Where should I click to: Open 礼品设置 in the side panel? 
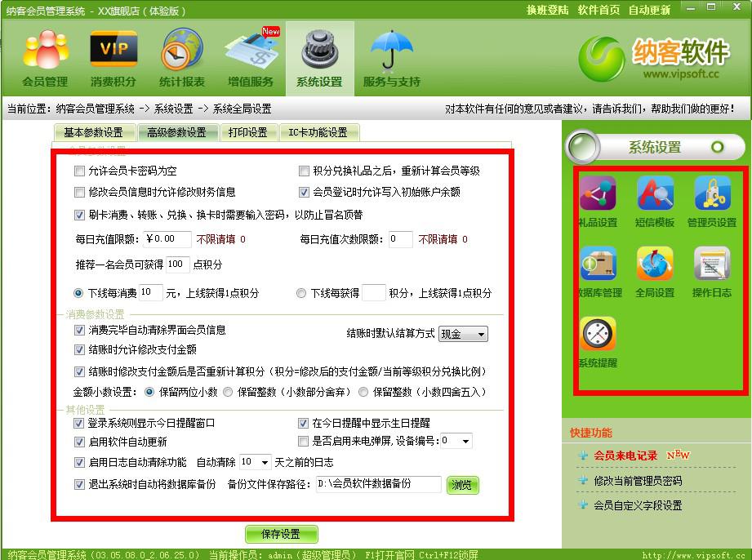click(x=597, y=202)
